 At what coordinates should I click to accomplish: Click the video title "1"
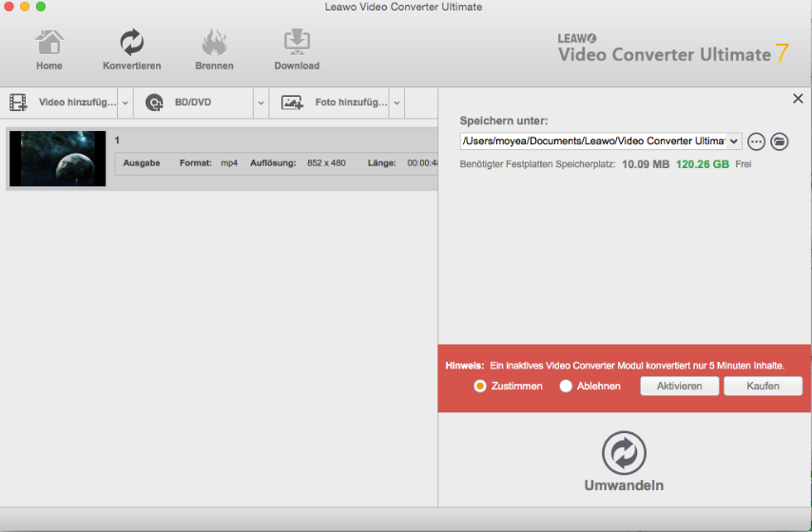117,141
